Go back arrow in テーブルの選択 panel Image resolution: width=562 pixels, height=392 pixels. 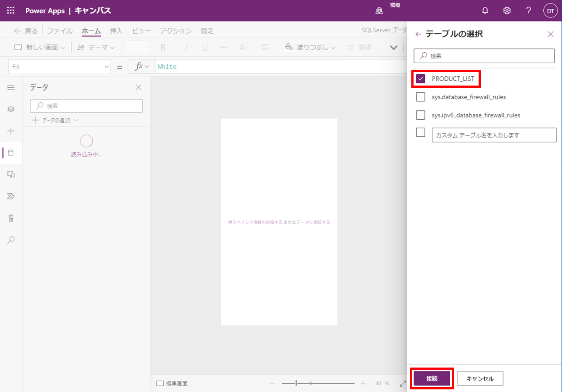pyautogui.click(x=418, y=34)
